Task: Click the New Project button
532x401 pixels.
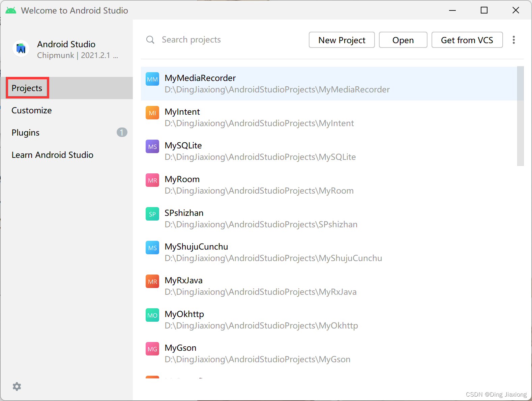Action: tap(342, 40)
